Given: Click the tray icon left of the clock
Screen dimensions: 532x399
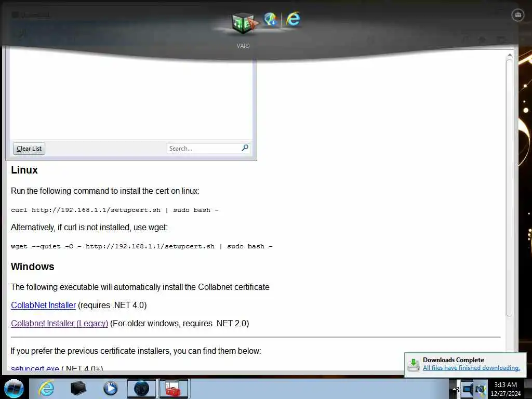Looking at the screenshot, I should pos(481,389).
